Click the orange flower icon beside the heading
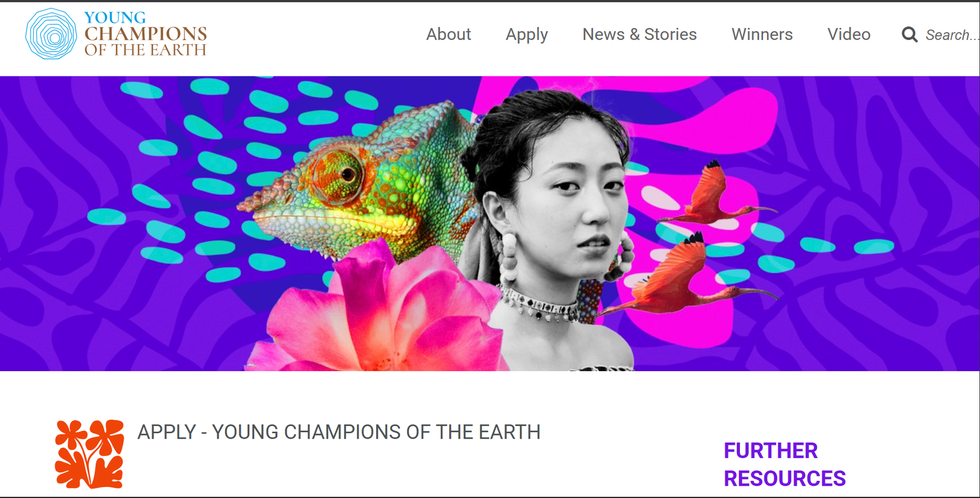This screenshot has width=980, height=498. pos(89,454)
